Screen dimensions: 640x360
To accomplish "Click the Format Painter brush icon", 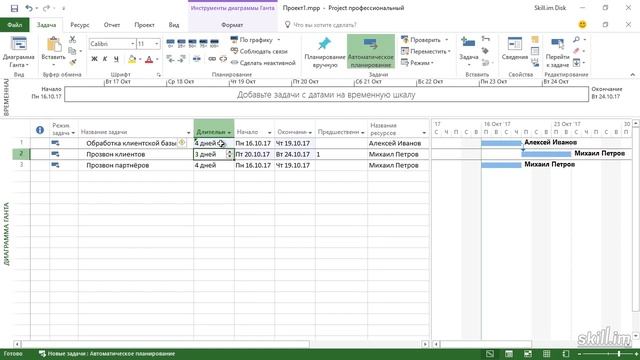I will click(73, 62).
